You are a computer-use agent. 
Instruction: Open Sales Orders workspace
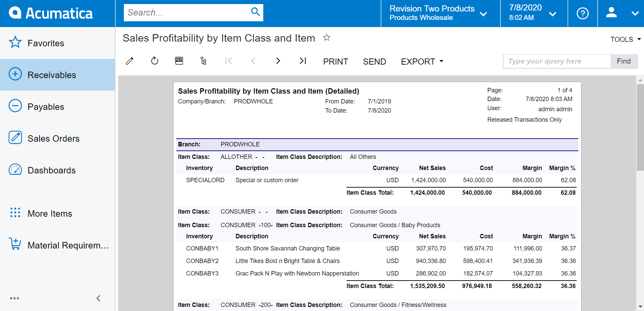pos(58,138)
